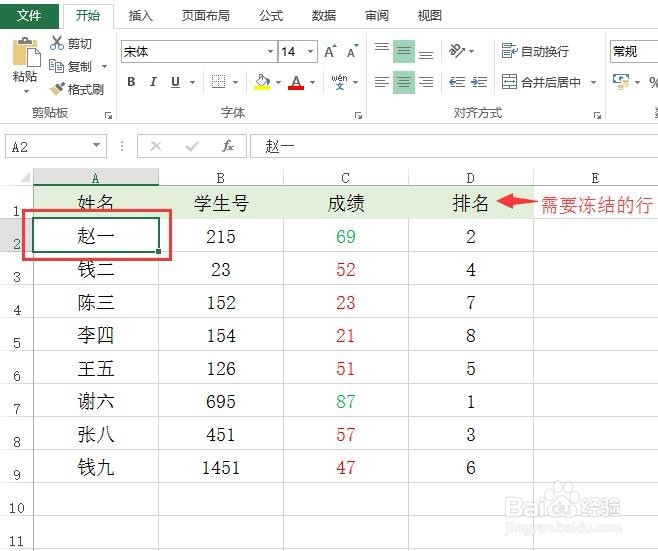Align text left

[381, 82]
